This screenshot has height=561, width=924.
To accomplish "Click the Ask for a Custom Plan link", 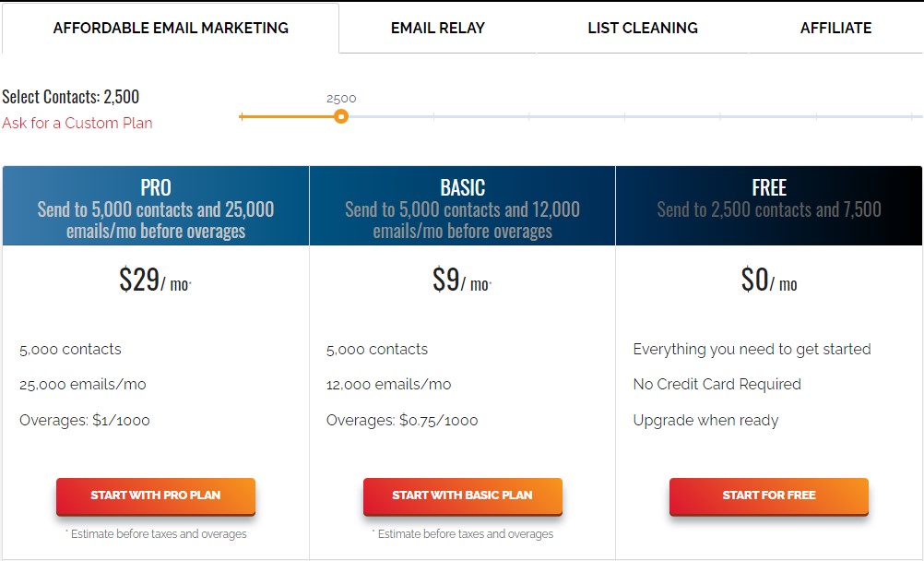I will pos(77,123).
